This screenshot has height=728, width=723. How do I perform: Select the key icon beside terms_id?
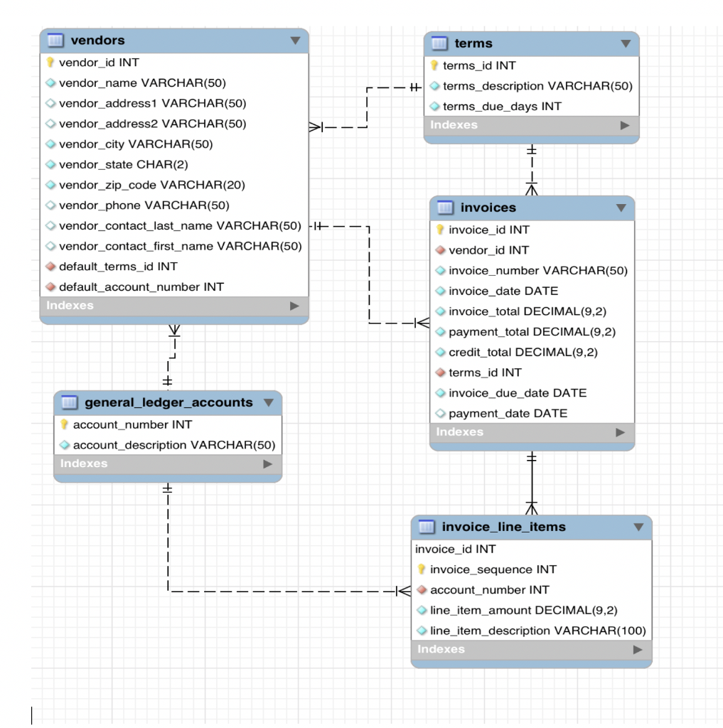435,65
